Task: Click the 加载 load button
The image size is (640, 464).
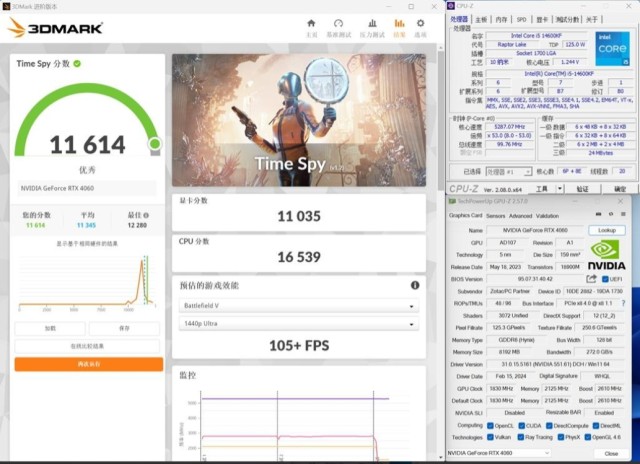Action: 50,328
